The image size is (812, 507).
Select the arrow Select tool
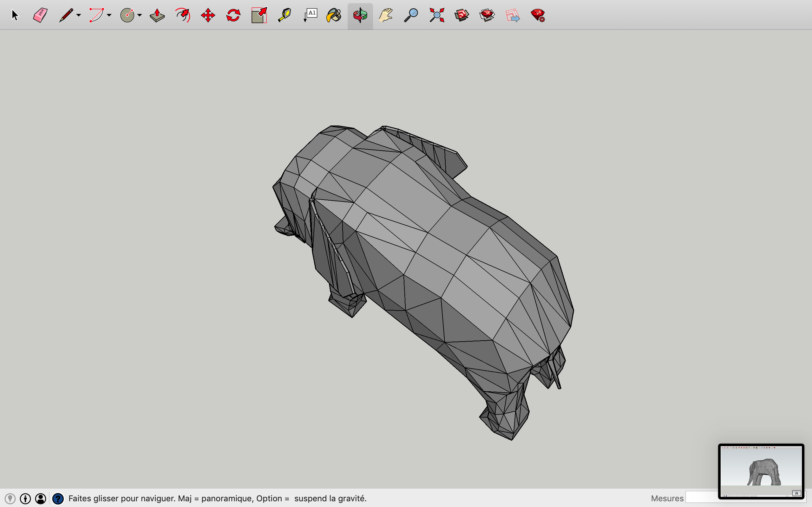(x=15, y=16)
